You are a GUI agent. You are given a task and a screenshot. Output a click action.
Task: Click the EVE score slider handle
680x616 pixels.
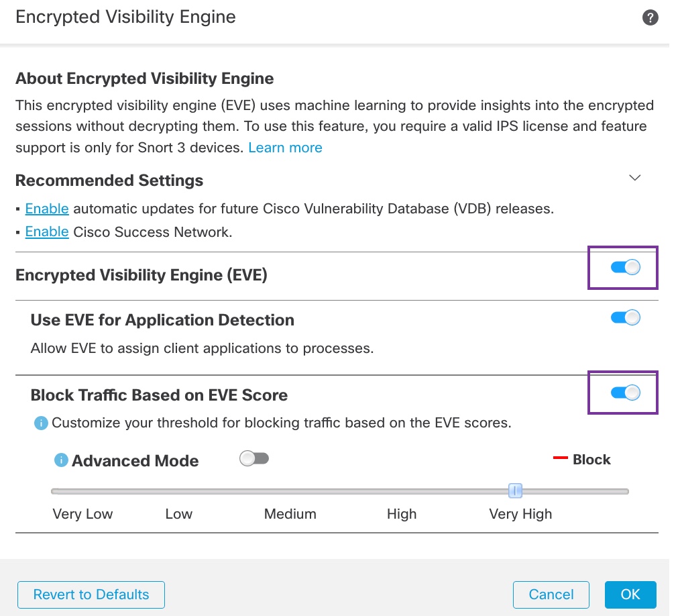(x=515, y=491)
